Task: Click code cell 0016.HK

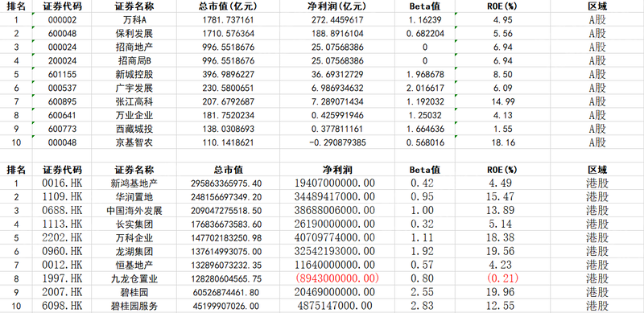Action: [x=62, y=183]
